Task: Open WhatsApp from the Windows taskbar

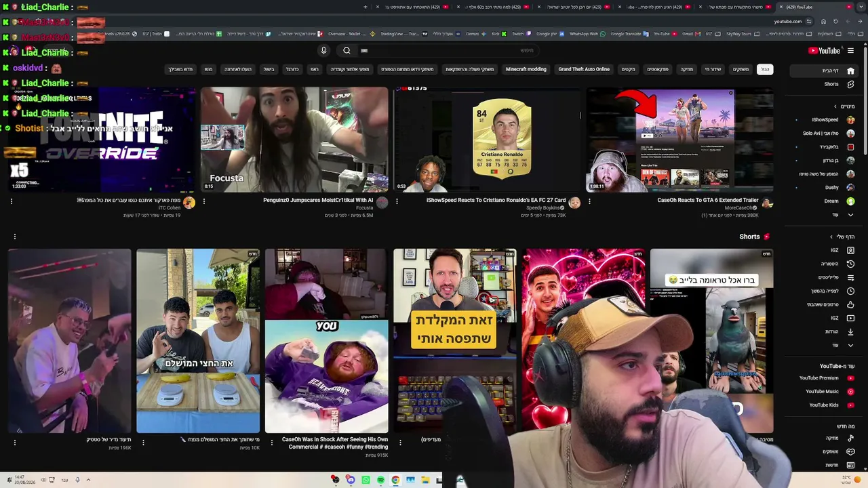Action: pyautogui.click(x=366, y=480)
